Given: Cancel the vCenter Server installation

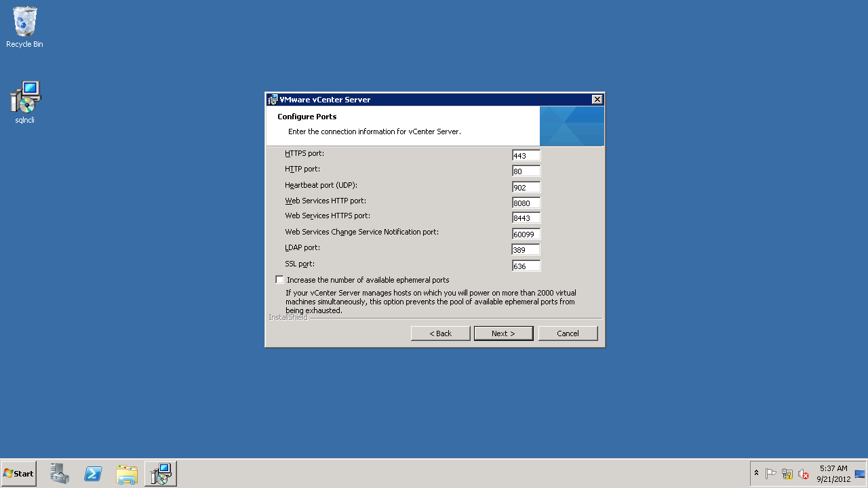Looking at the screenshot, I should click(x=568, y=333).
